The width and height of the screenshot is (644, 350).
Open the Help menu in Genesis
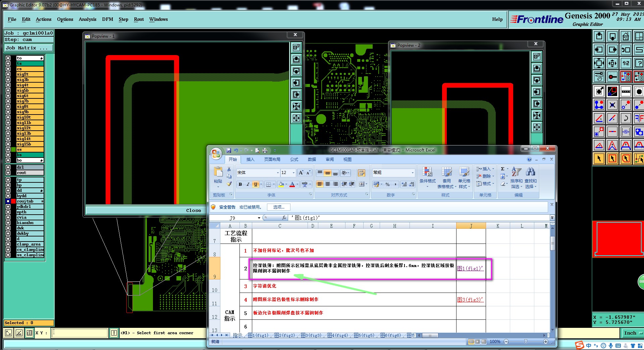497,19
